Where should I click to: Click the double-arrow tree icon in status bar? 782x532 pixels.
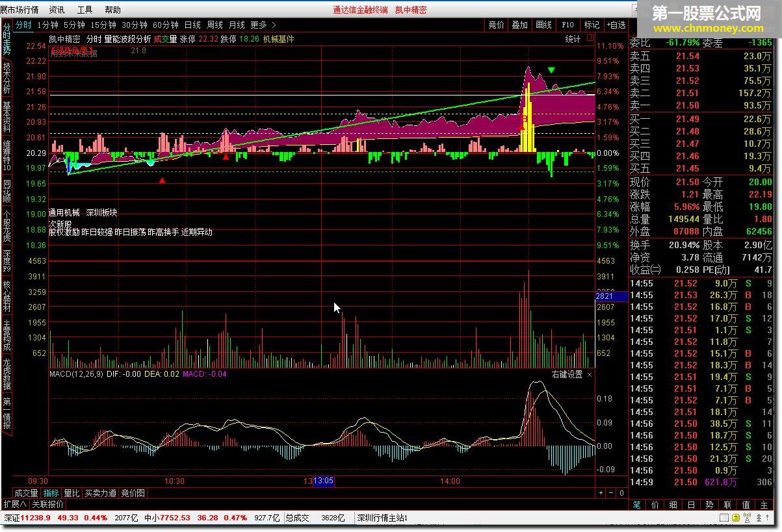click(759, 518)
